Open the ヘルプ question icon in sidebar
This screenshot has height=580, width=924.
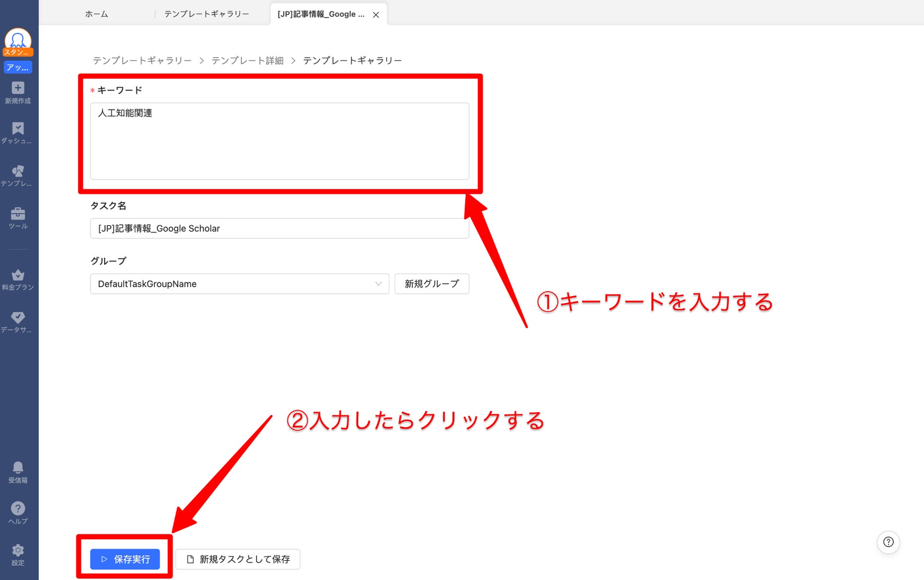pyautogui.click(x=18, y=509)
